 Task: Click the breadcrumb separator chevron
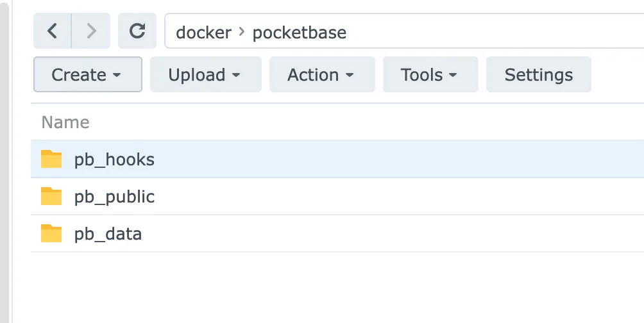pyautogui.click(x=242, y=32)
